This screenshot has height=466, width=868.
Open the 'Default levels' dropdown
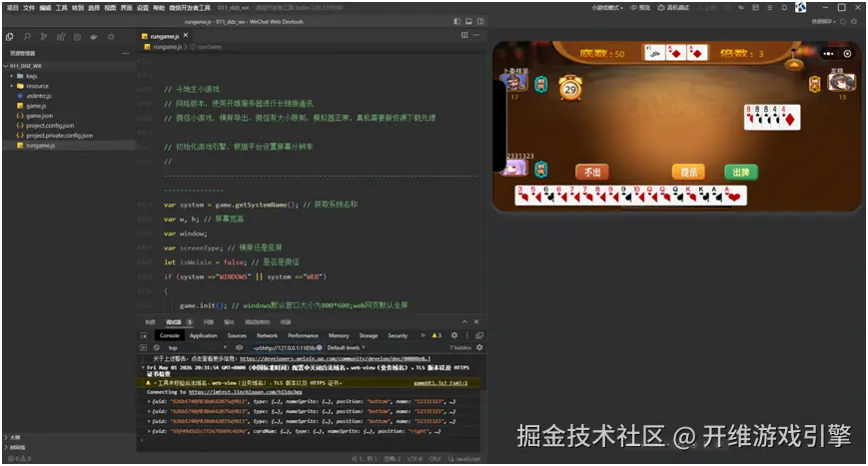tap(346, 347)
